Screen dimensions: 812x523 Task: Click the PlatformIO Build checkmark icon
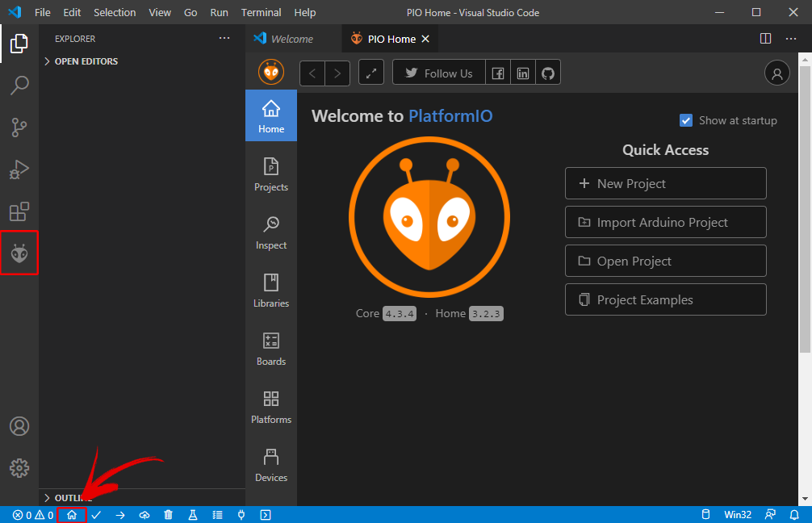[x=96, y=514]
